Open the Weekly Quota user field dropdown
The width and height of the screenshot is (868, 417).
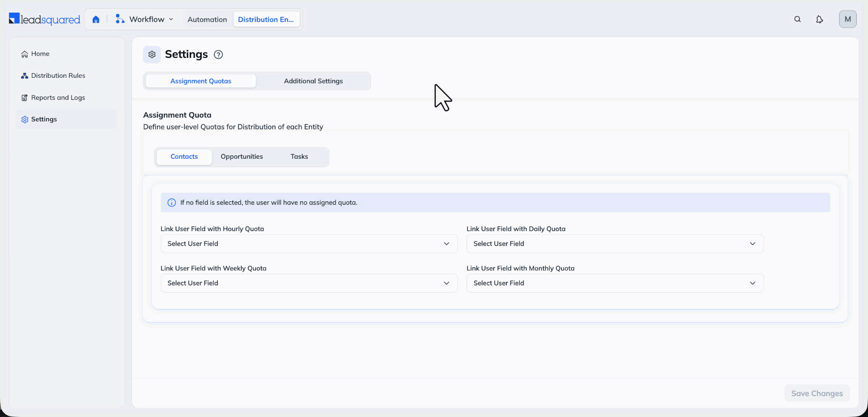tap(309, 283)
